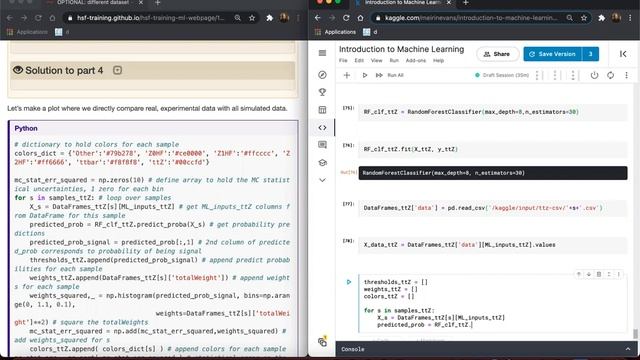The width and height of the screenshot is (640, 360).
Task: Open a new tab in Kaggle window
Action: tap(466, 3)
